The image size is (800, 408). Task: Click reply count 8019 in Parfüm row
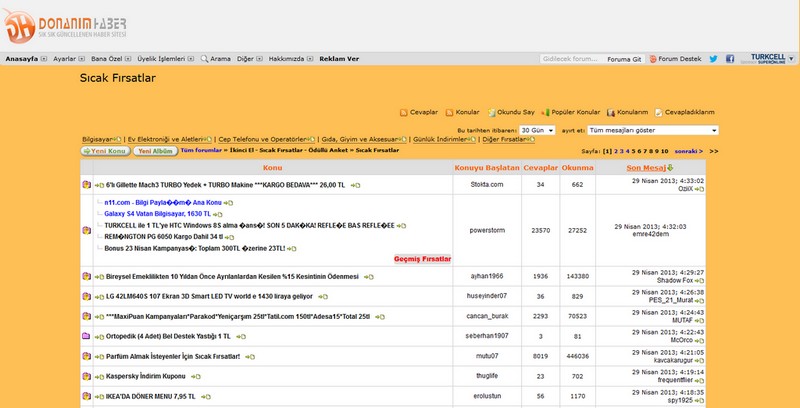[540, 356]
